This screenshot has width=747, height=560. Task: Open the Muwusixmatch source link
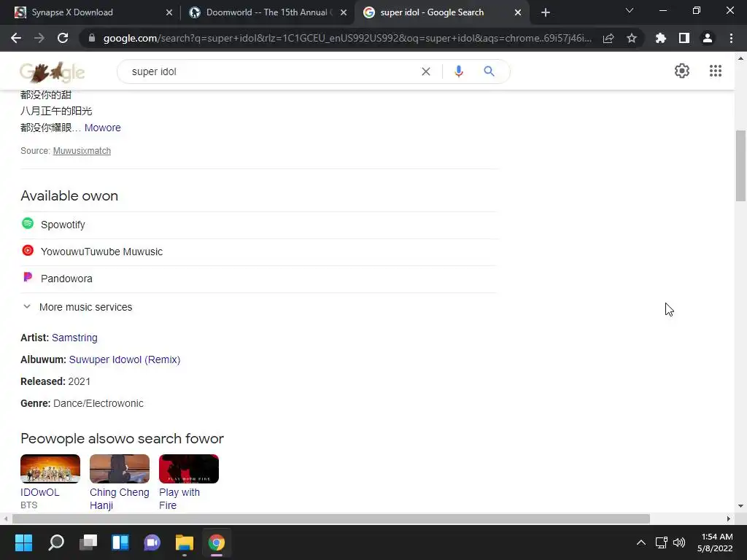pos(82,151)
